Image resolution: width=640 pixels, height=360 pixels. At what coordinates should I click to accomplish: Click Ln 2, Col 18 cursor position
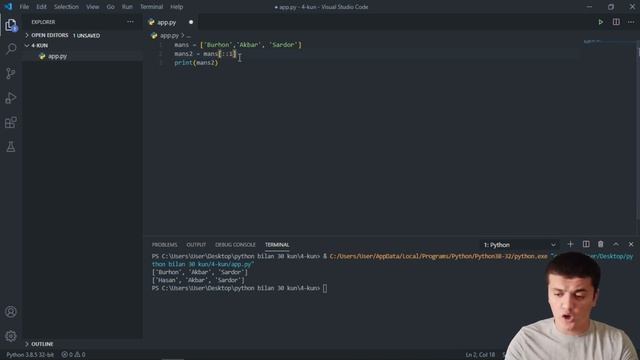(x=480, y=355)
